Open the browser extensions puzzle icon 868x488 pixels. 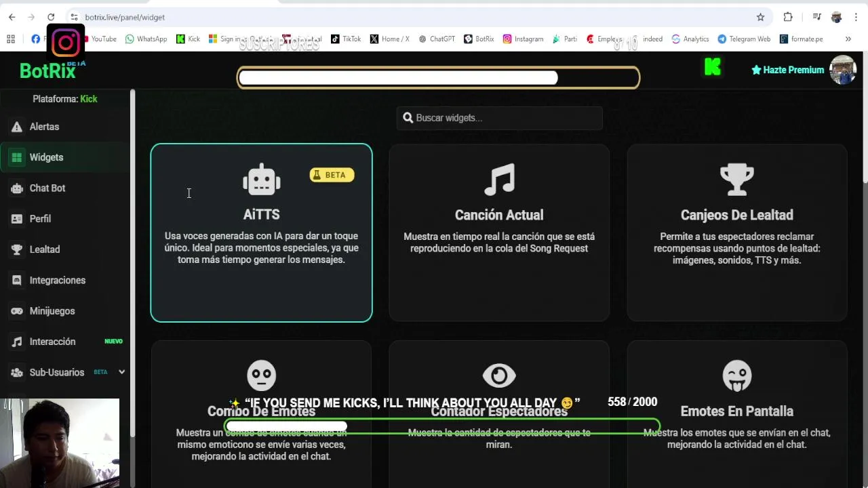pos(788,17)
